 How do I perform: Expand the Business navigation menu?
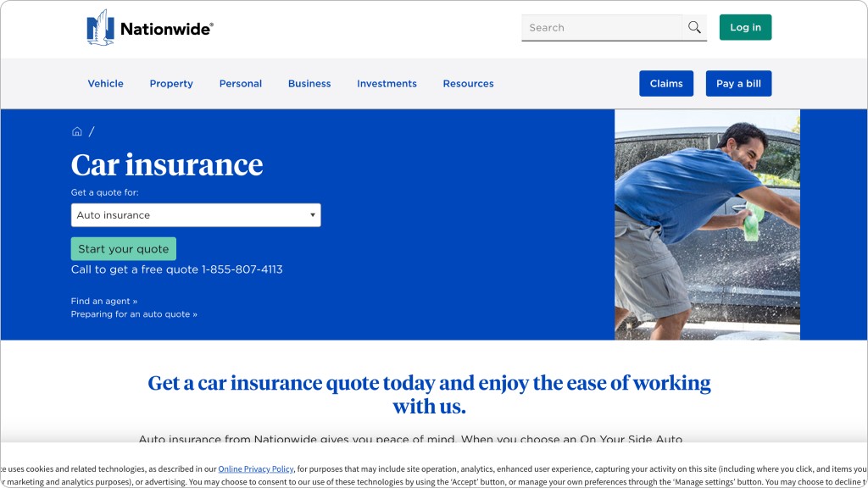pos(309,84)
